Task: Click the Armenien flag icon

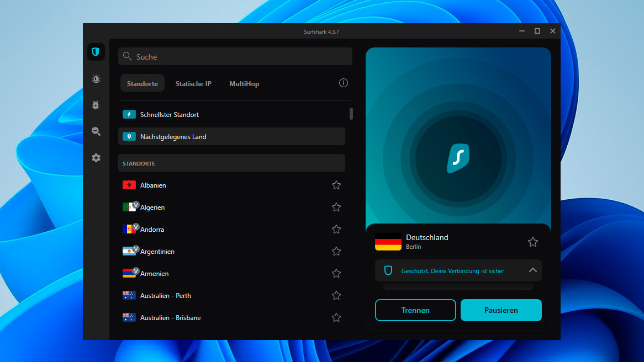Action: tap(129, 273)
